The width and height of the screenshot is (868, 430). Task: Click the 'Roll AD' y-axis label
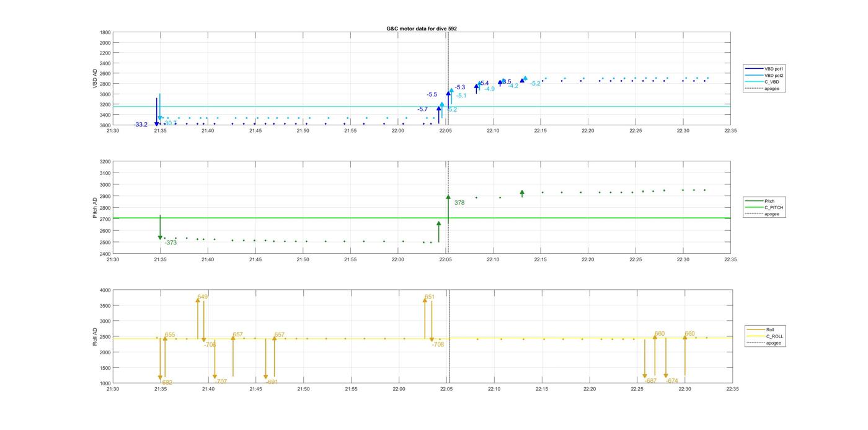95,336
